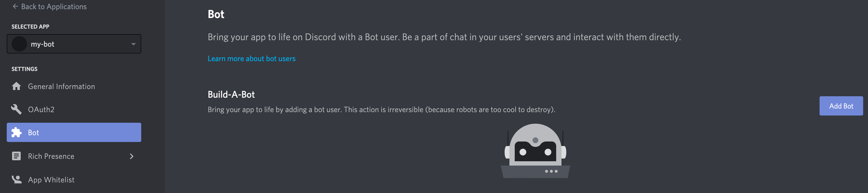Click the robot illustration
This screenshot has height=193, width=868.
point(535,151)
